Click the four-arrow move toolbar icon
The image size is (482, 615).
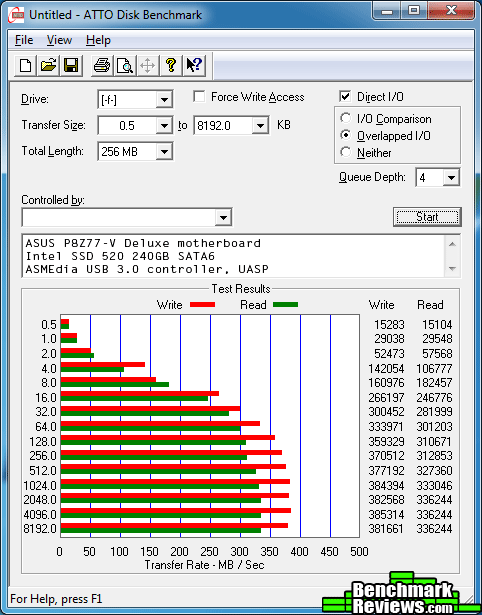147,65
